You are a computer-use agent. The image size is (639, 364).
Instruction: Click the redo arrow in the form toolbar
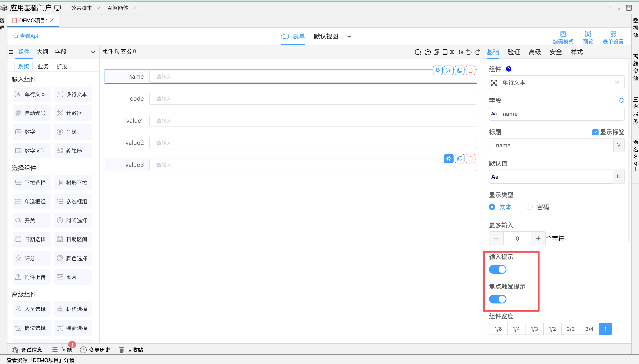point(477,52)
